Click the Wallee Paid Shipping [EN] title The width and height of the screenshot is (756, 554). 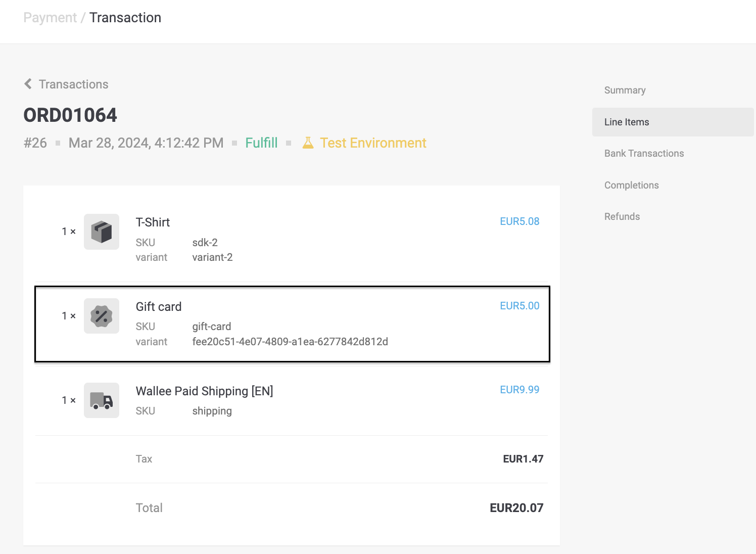click(204, 391)
